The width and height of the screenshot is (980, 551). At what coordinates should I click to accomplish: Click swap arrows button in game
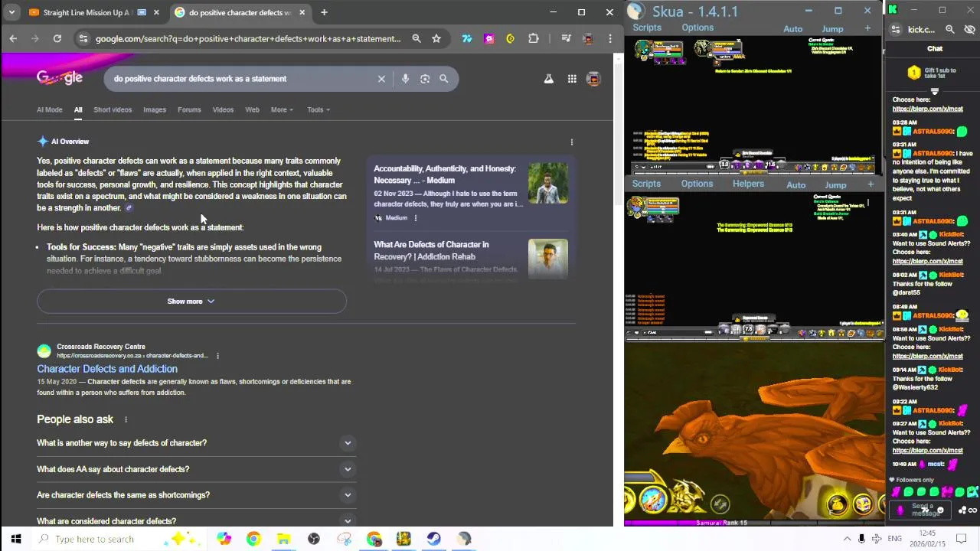pos(720,504)
